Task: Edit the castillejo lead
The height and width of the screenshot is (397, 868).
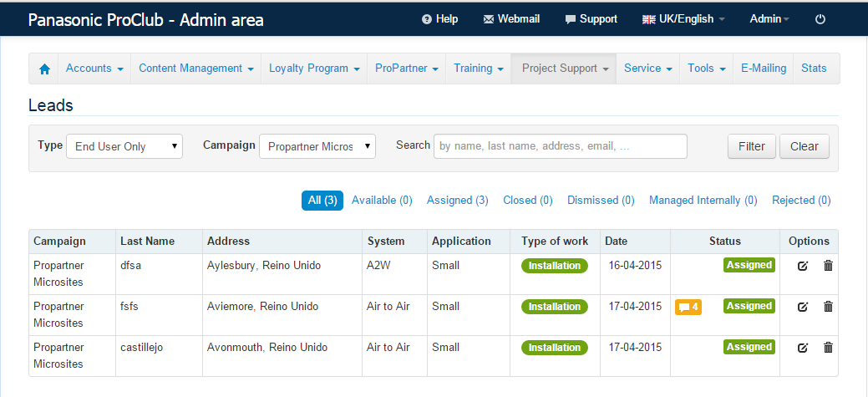Action: 803,348
